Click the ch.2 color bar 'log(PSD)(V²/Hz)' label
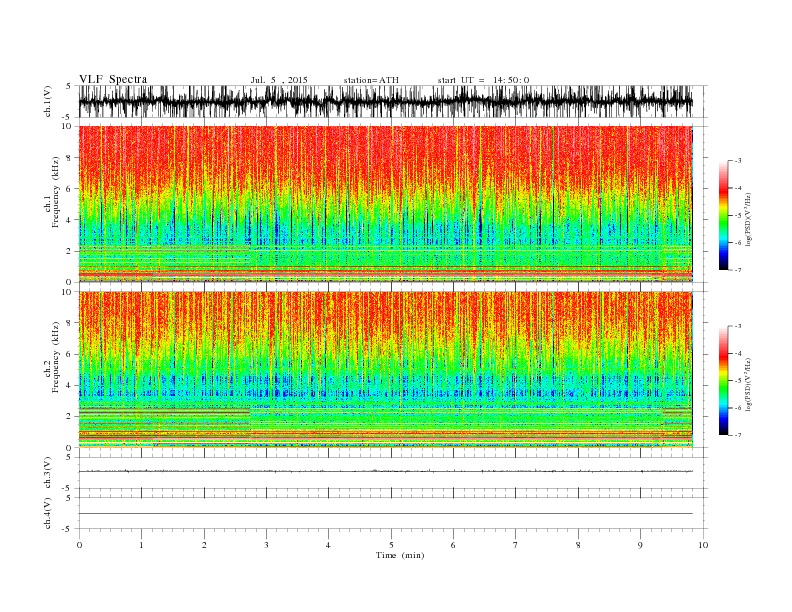792x612 pixels. click(x=748, y=384)
